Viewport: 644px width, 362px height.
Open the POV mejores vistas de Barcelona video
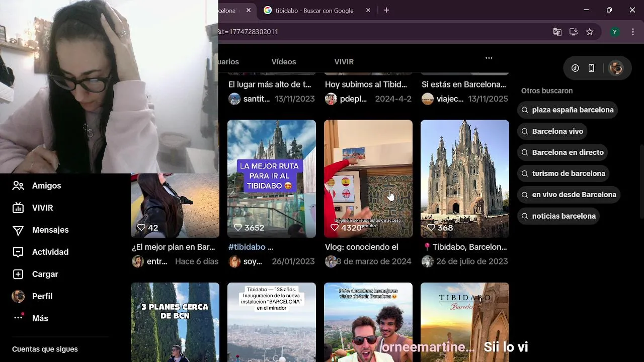368,322
